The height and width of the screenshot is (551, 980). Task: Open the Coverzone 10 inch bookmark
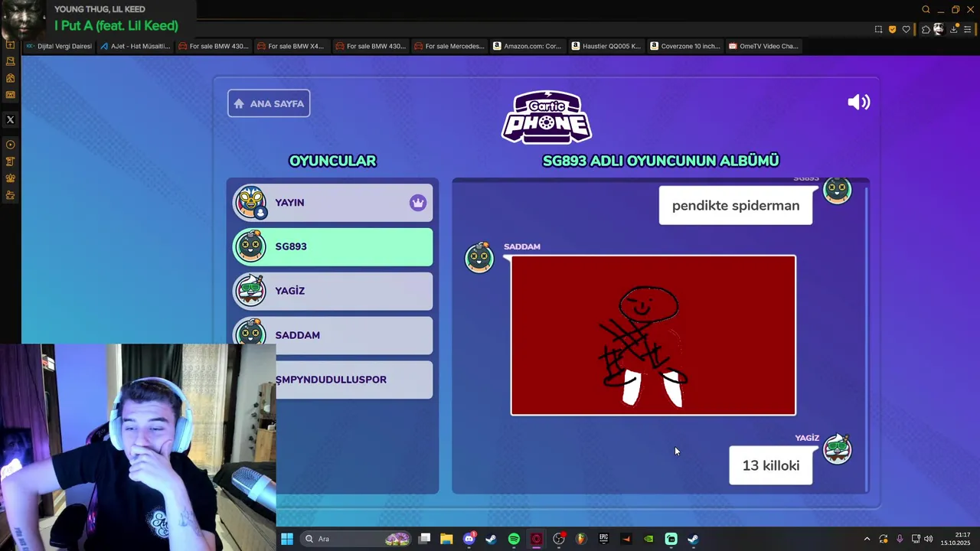click(x=684, y=46)
